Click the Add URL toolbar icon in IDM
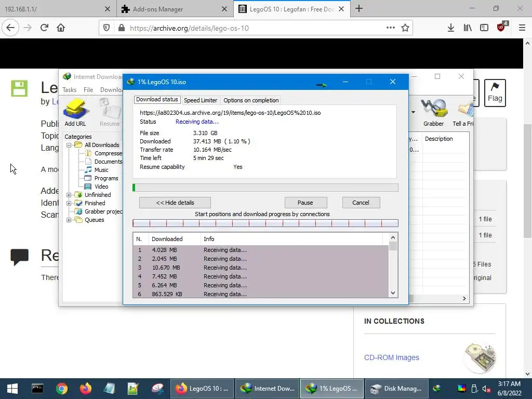Image resolution: width=532 pixels, height=399 pixels. coord(75,112)
